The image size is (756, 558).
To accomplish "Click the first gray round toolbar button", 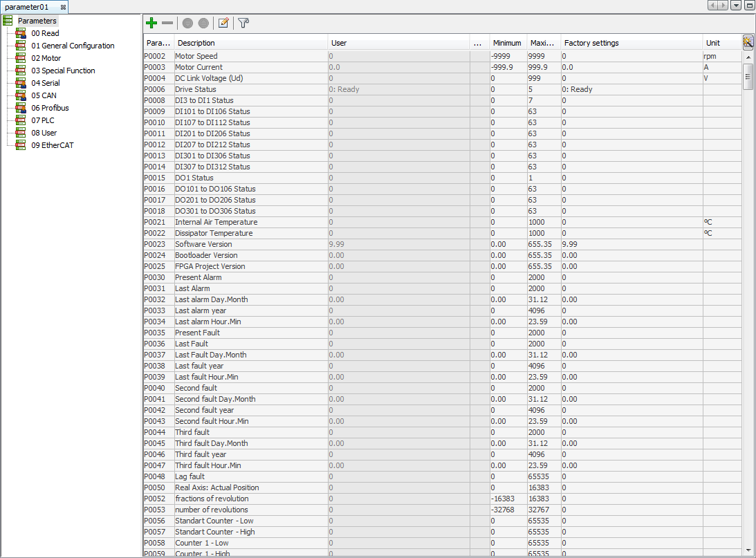I will 187,23.
